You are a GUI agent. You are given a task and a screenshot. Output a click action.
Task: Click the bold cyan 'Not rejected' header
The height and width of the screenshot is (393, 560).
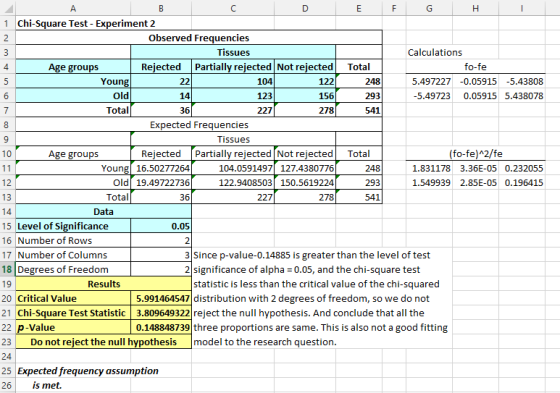tap(305, 67)
